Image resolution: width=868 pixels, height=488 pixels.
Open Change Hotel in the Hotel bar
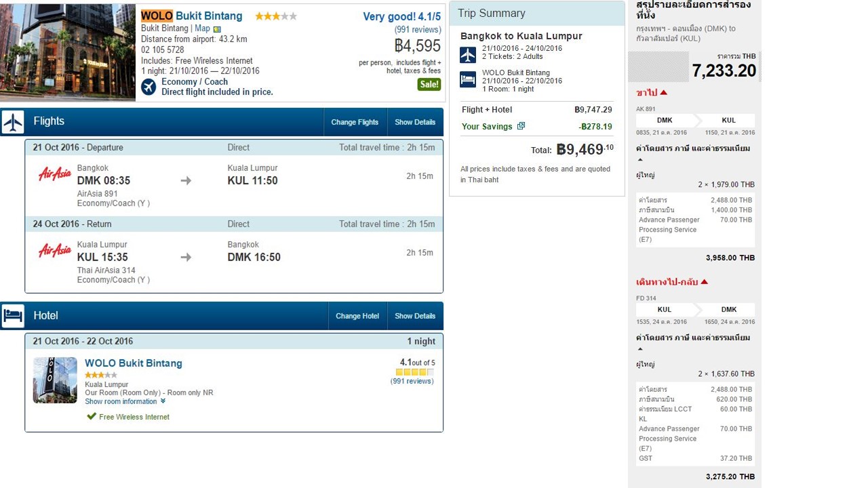click(x=357, y=316)
